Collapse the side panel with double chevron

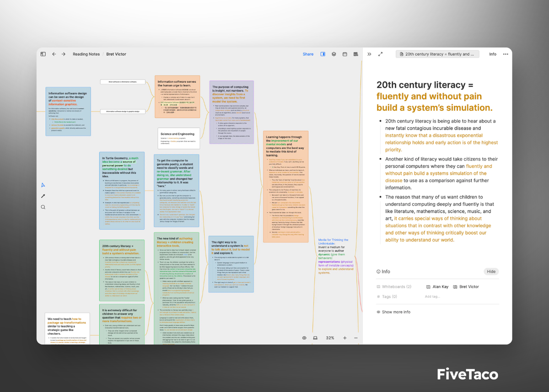[369, 54]
